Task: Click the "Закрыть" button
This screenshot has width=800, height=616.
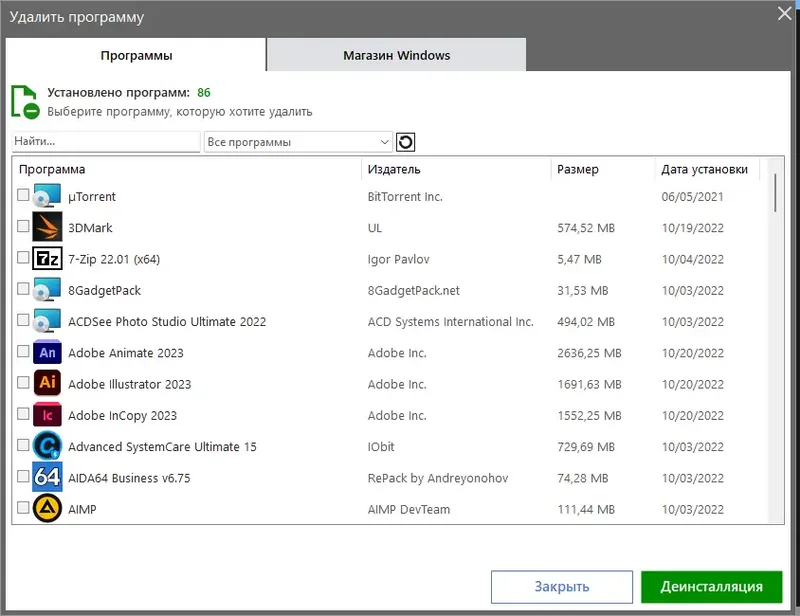Action: coord(561,587)
